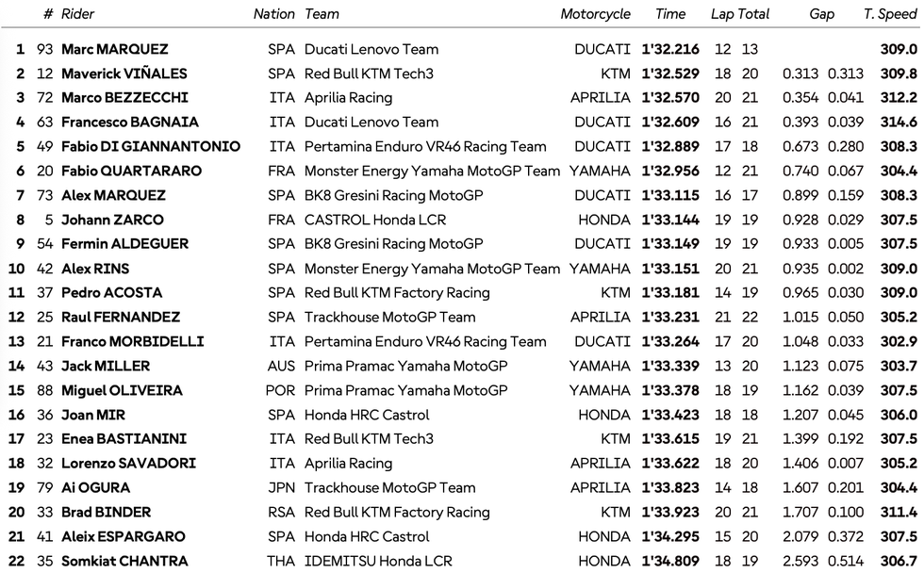Click the Nation column header

click(x=273, y=14)
